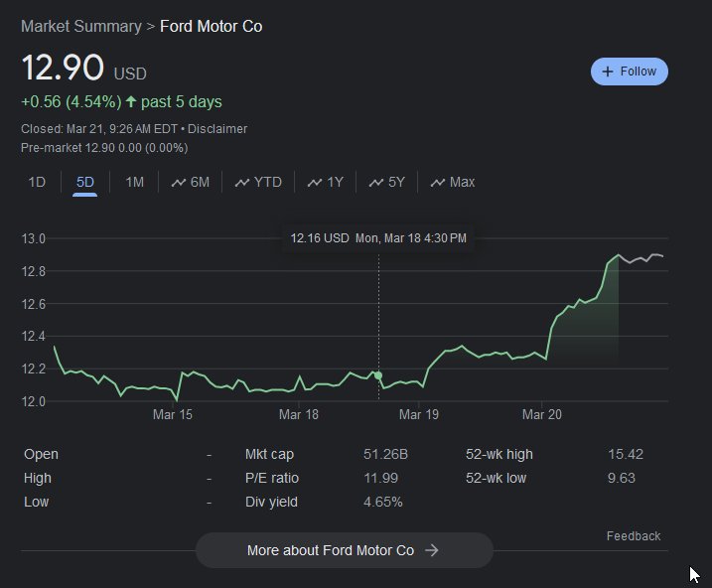Click the trend icon beside 6M

[179, 183]
